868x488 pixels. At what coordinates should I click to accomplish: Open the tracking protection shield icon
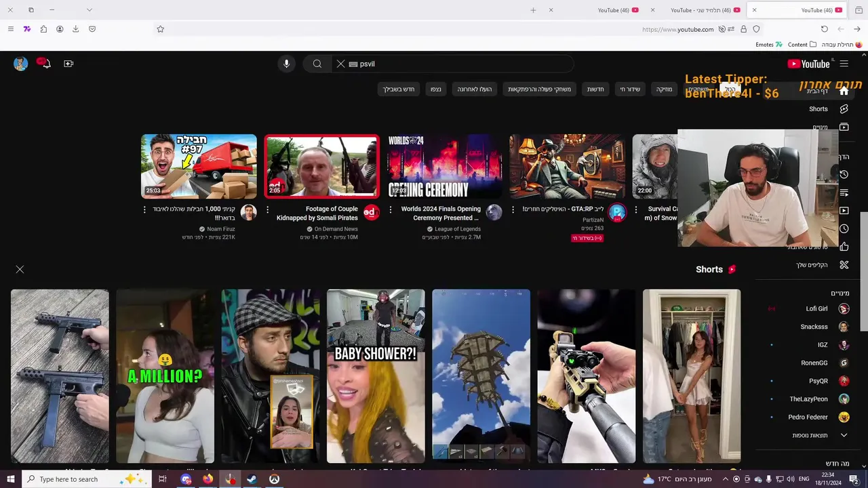coord(756,29)
